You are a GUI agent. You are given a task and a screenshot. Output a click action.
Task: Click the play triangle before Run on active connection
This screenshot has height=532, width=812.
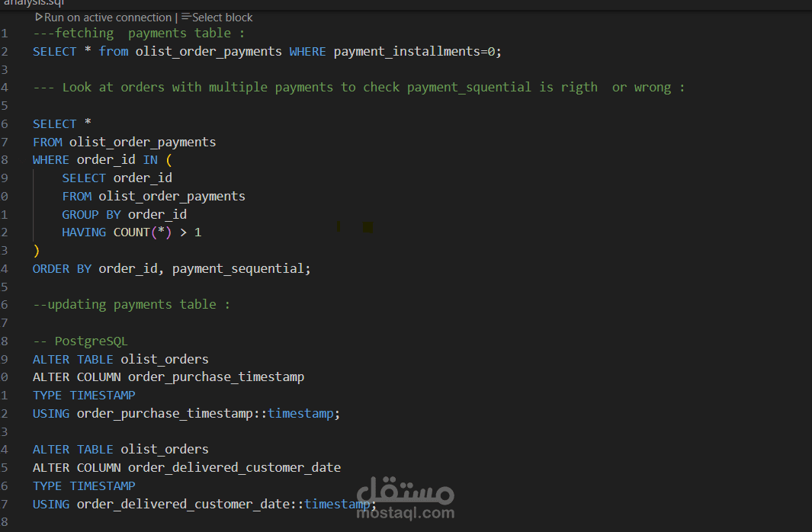[39, 17]
